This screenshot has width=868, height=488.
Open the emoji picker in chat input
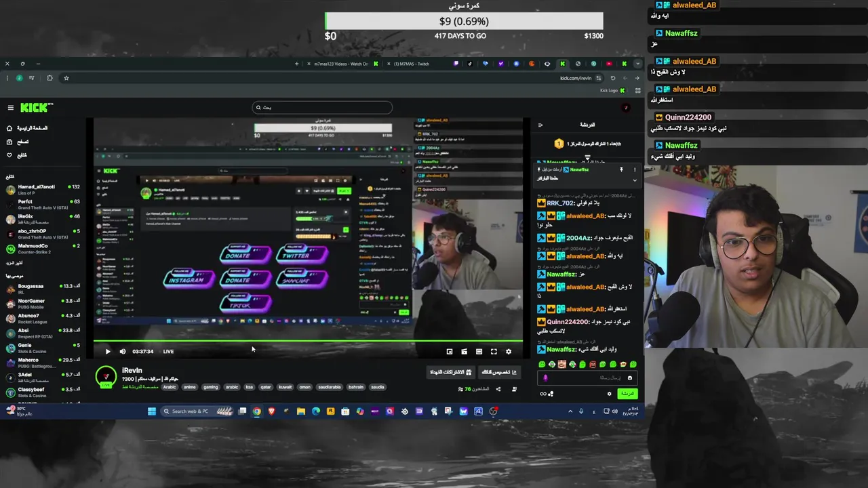coord(630,378)
